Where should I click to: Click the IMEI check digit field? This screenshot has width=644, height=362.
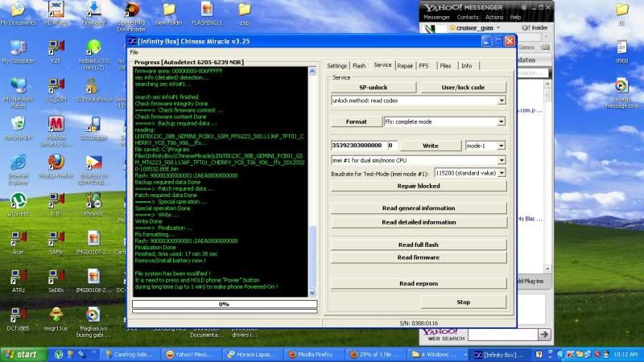click(x=392, y=146)
